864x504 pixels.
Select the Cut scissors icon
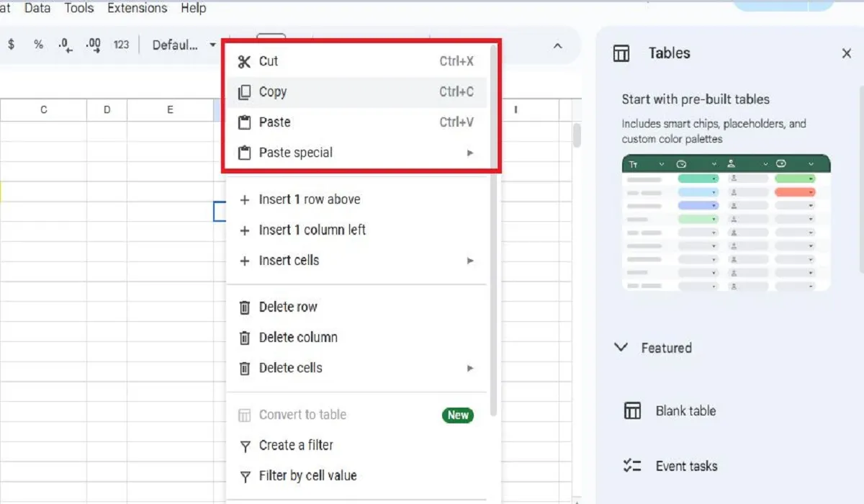click(243, 61)
